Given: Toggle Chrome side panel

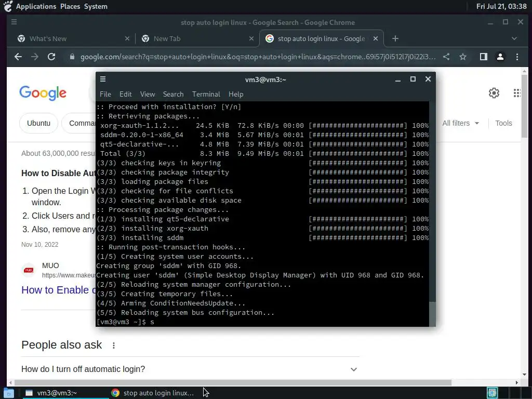Looking at the screenshot, I should 484,57.
